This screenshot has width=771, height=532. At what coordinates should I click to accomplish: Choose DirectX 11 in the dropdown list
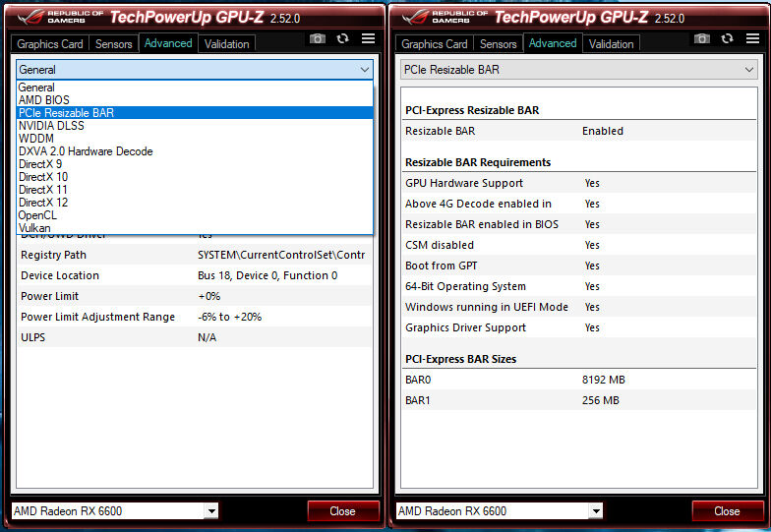195,189
